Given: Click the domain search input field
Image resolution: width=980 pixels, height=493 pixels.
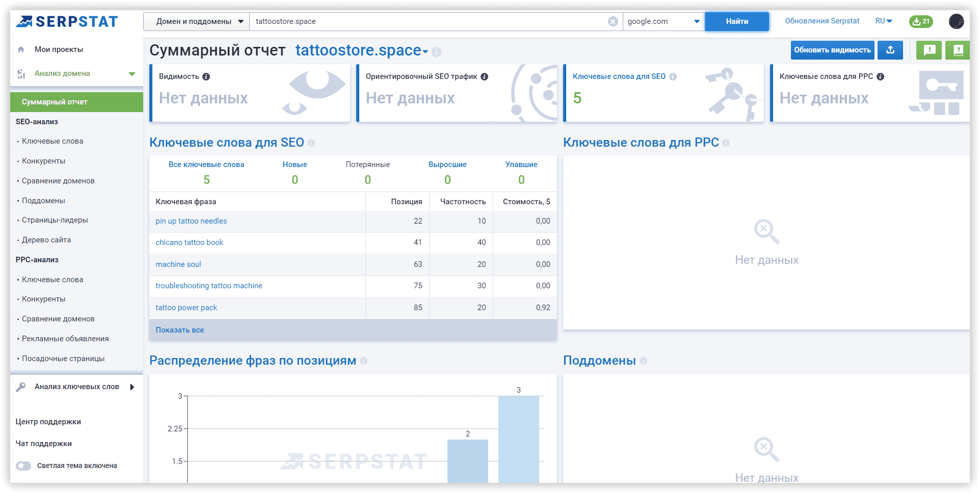Looking at the screenshot, I should (428, 21).
